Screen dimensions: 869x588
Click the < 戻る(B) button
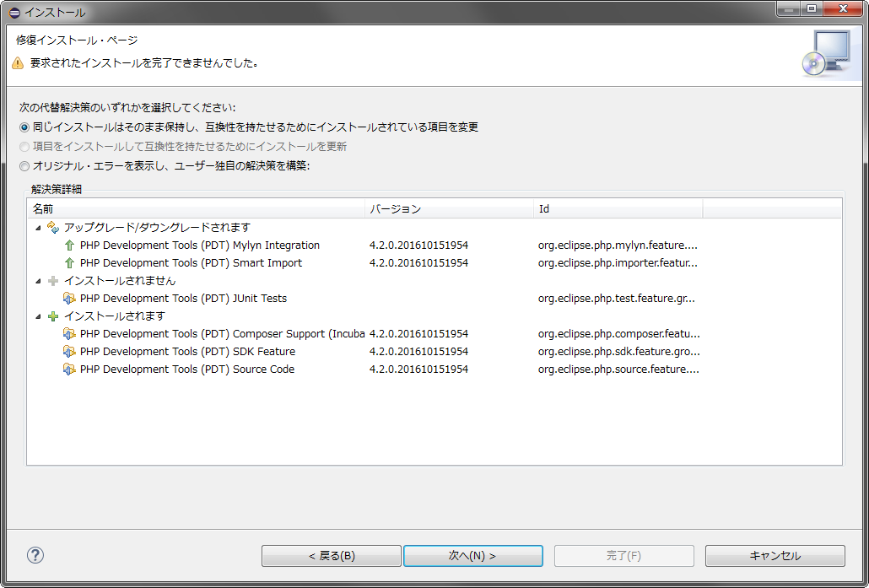pos(332,556)
